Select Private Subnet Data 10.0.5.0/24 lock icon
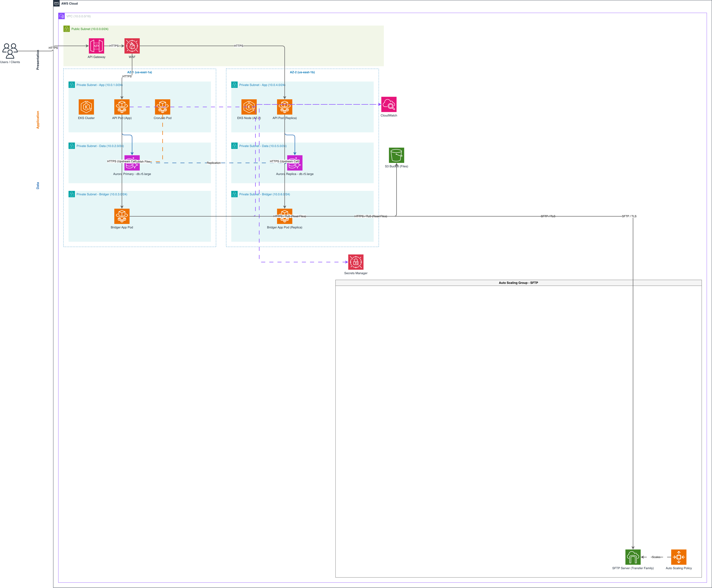The height and width of the screenshot is (588, 712). tap(235, 146)
